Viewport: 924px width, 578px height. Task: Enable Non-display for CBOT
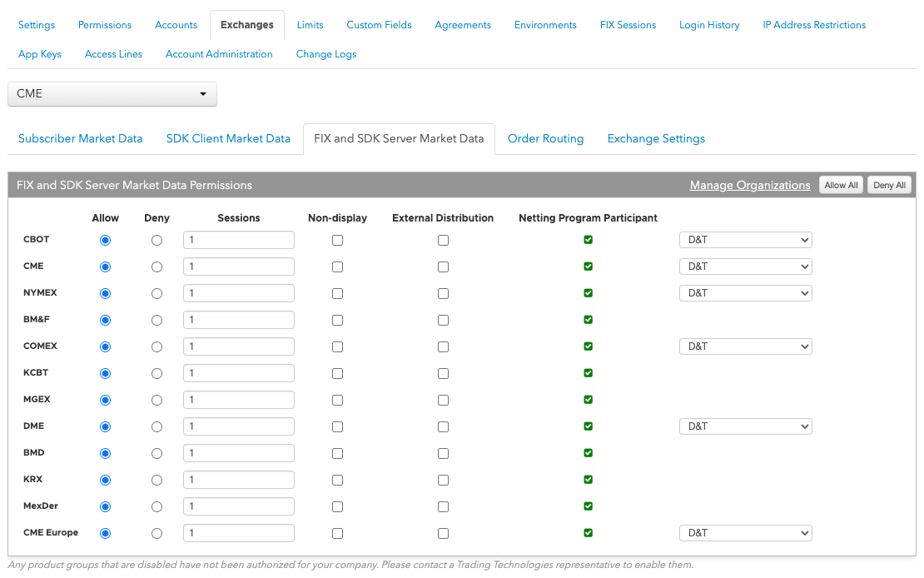(337, 240)
